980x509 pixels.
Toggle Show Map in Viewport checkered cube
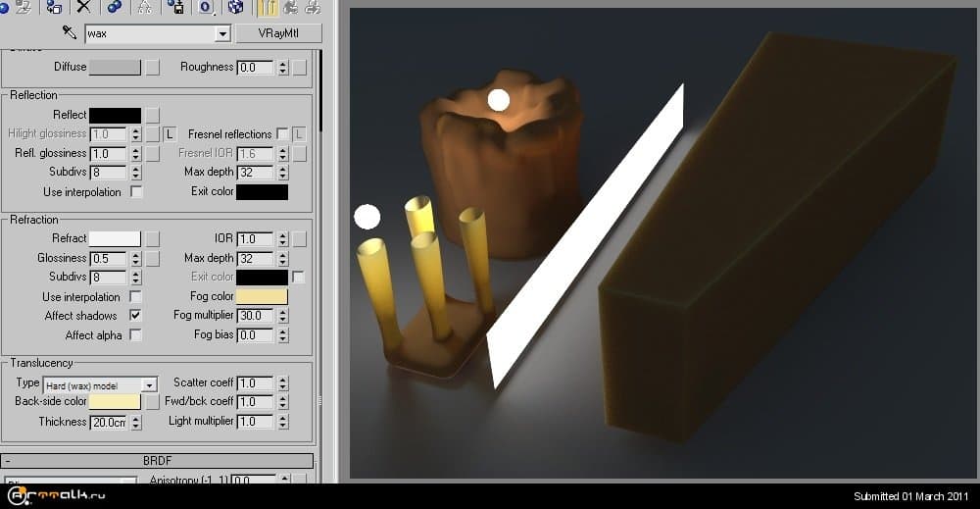[x=235, y=7]
